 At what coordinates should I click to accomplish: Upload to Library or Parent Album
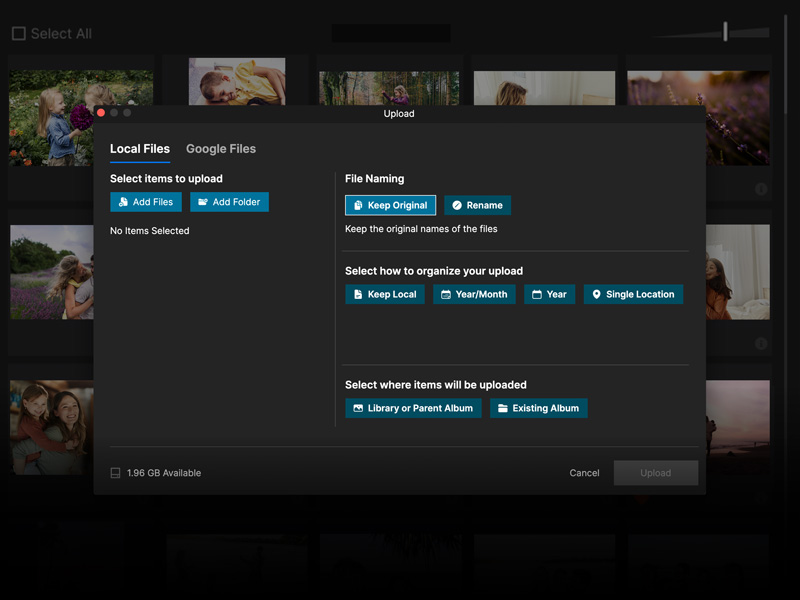413,408
